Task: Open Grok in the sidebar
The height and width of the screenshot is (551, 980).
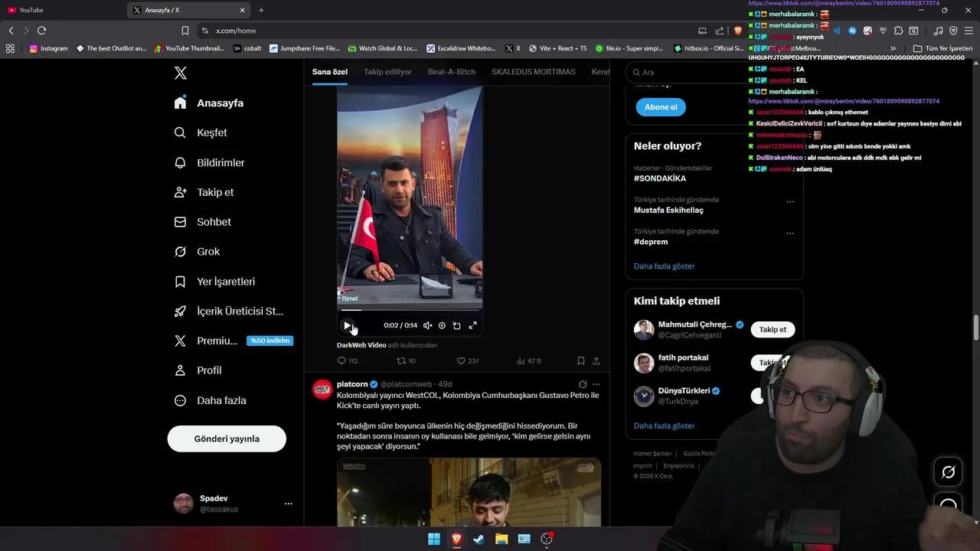Action: coord(198,252)
